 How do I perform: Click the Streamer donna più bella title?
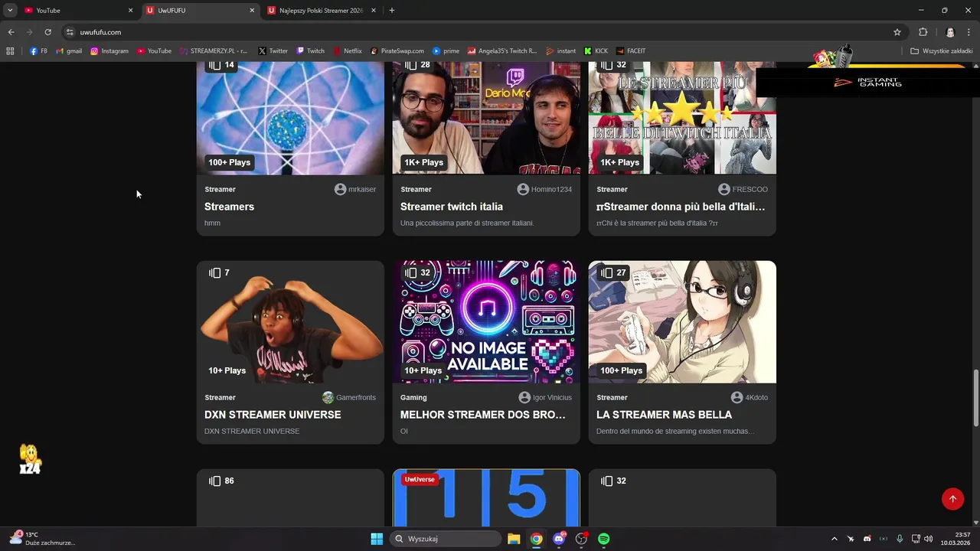[681, 207]
